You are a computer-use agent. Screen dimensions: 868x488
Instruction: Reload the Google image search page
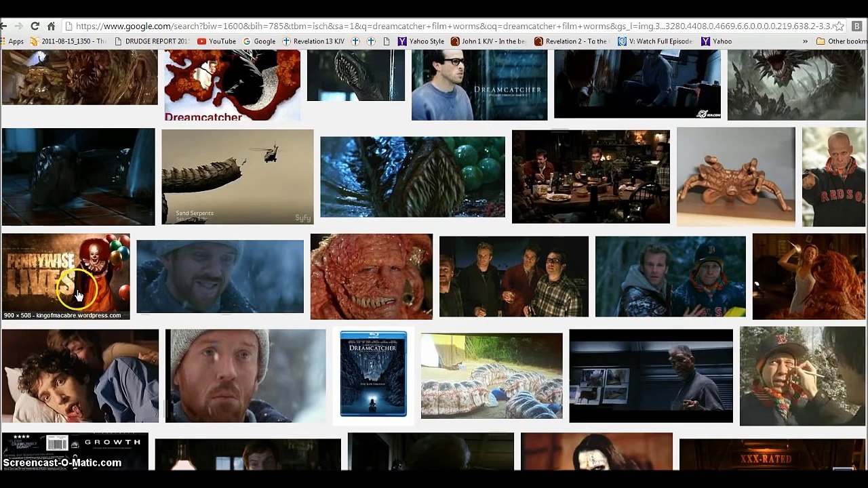[x=35, y=26]
